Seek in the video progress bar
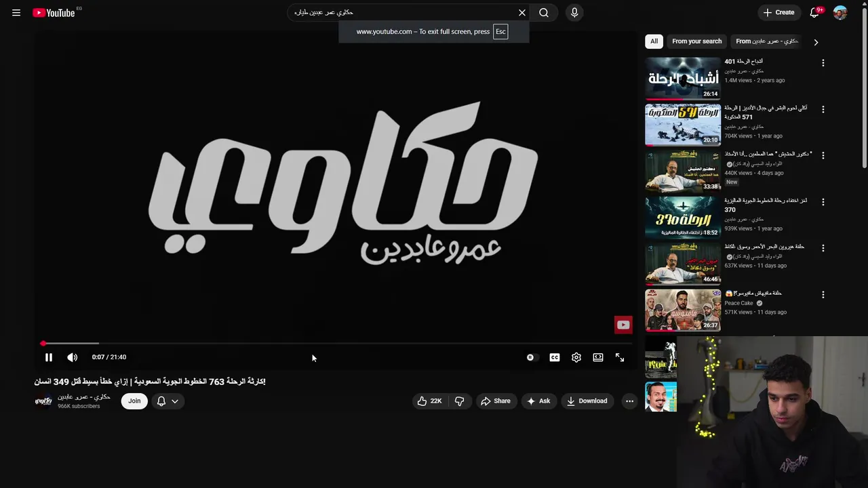This screenshot has width=868, height=488. click(335, 344)
